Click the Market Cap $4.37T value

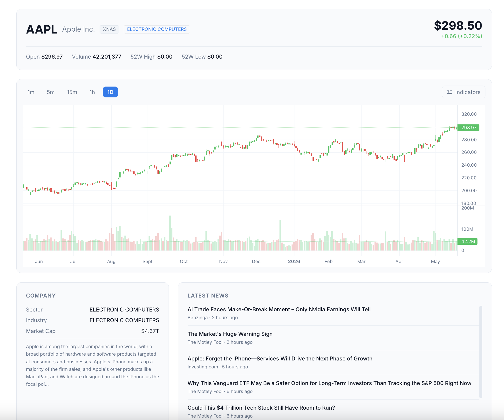(150, 331)
